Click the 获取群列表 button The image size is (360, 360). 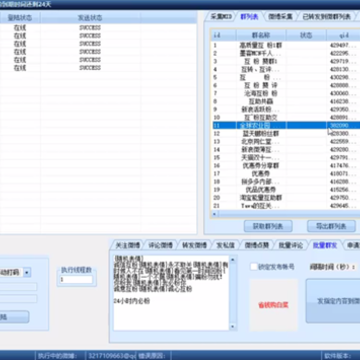(x=268, y=226)
